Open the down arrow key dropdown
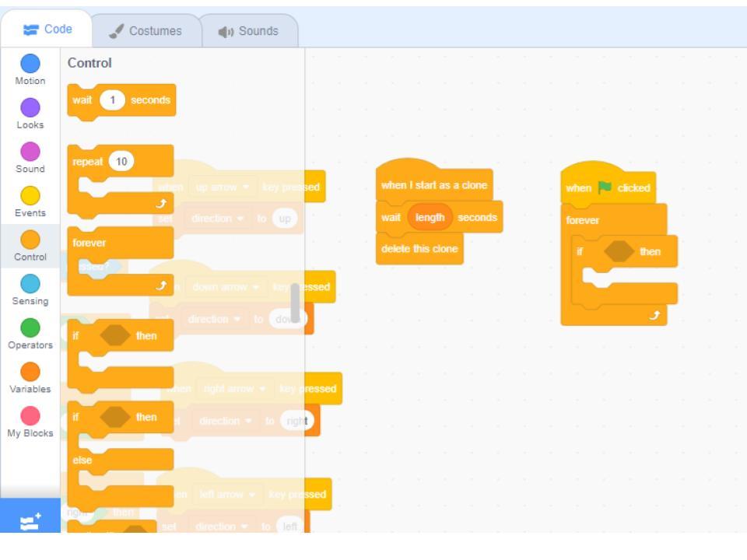The height and width of the screenshot is (560, 747). tap(225, 288)
